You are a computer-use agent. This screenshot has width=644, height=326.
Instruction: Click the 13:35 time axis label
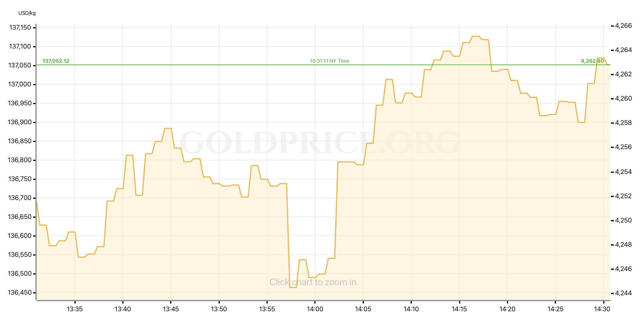75,309
